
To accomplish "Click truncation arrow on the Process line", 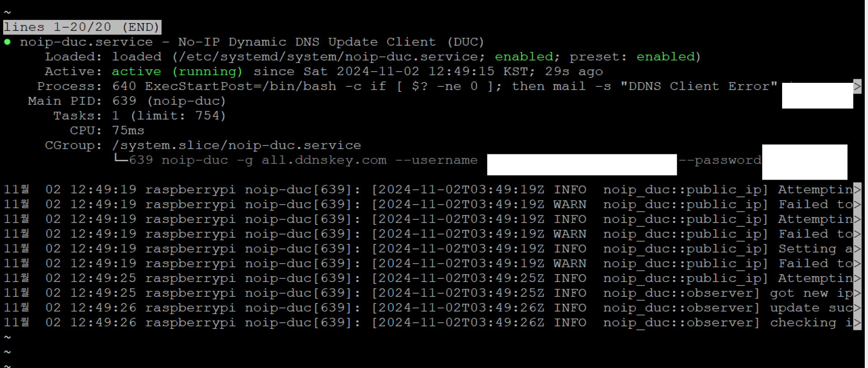I will [x=857, y=86].
